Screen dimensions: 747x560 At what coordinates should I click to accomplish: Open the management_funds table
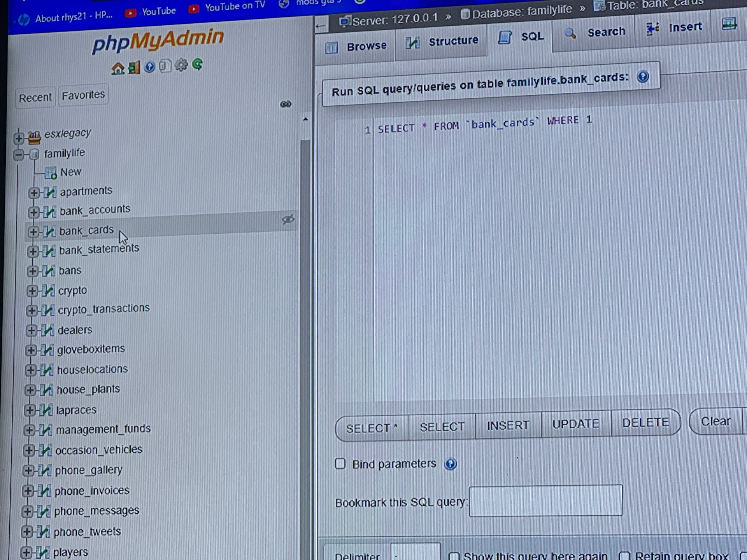(x=103, y=429)
